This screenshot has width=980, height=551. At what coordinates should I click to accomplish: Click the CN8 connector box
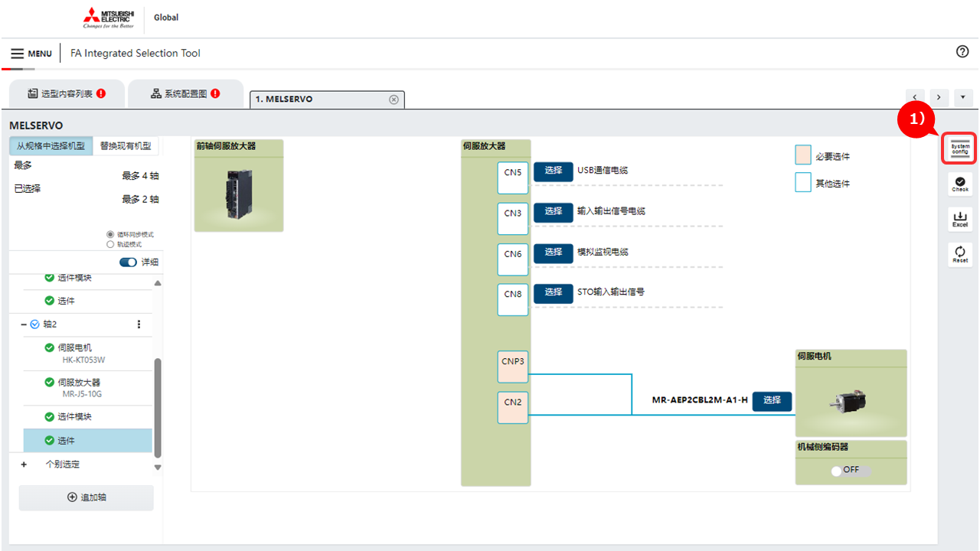point(513,300)
